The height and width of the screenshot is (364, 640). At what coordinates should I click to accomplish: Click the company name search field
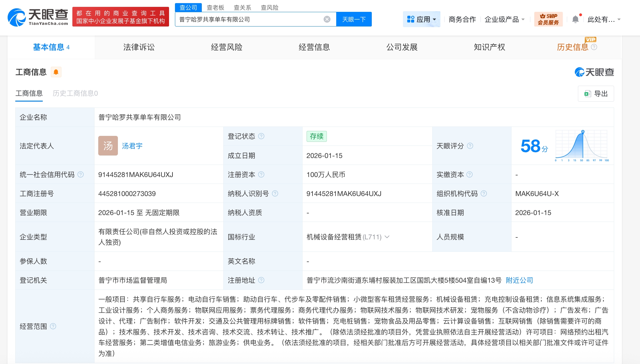click(x=250, y=19)
